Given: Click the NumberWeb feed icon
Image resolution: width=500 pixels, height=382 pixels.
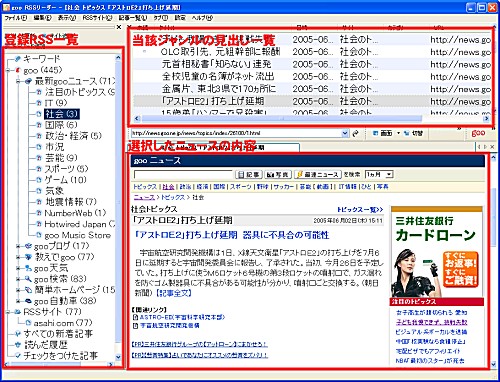Looking at the screenshot, I should point(39,213).
